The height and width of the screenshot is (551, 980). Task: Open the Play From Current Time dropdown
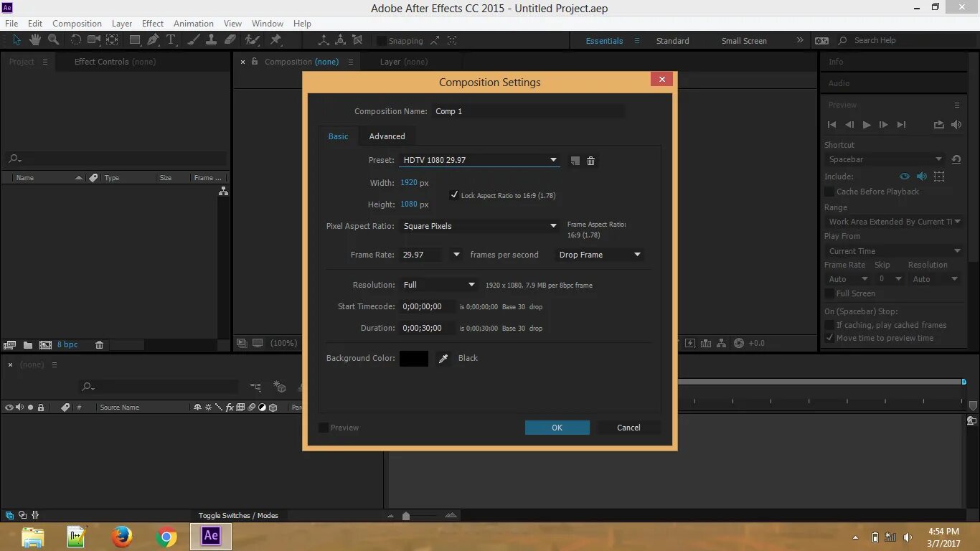(893, 251)
